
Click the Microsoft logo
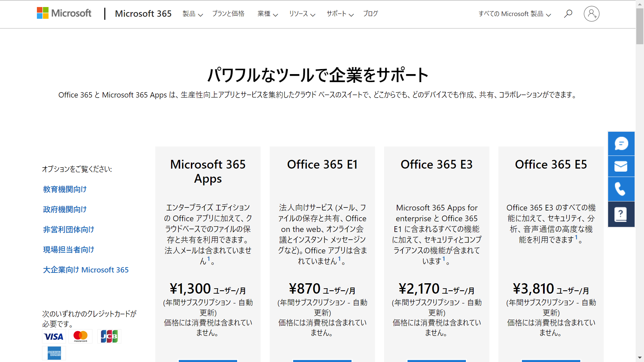click(64, 13)
